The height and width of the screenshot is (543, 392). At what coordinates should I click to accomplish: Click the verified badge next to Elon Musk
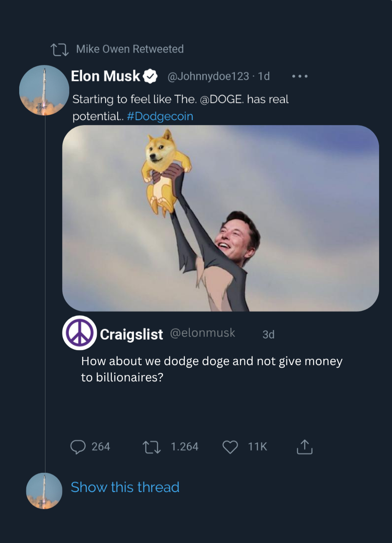[150, 76]
